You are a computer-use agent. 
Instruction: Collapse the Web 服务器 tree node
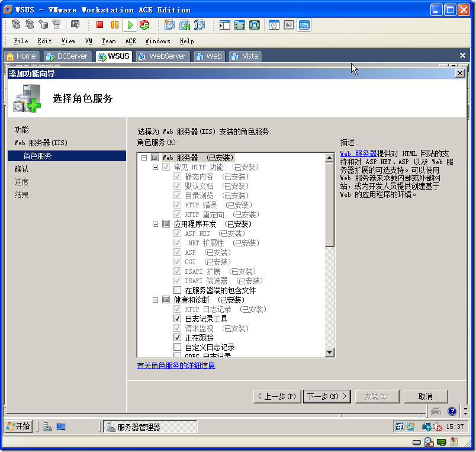tap(144, 158)
